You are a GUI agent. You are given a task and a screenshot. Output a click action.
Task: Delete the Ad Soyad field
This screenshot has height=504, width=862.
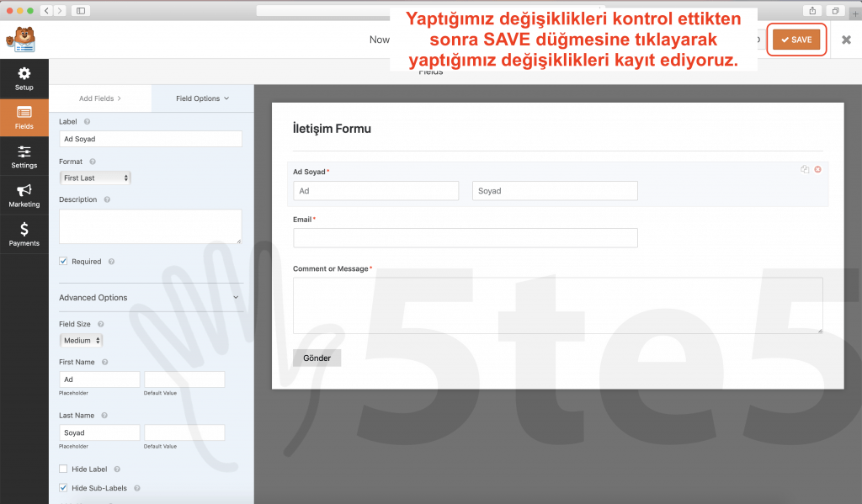[817, 170]
